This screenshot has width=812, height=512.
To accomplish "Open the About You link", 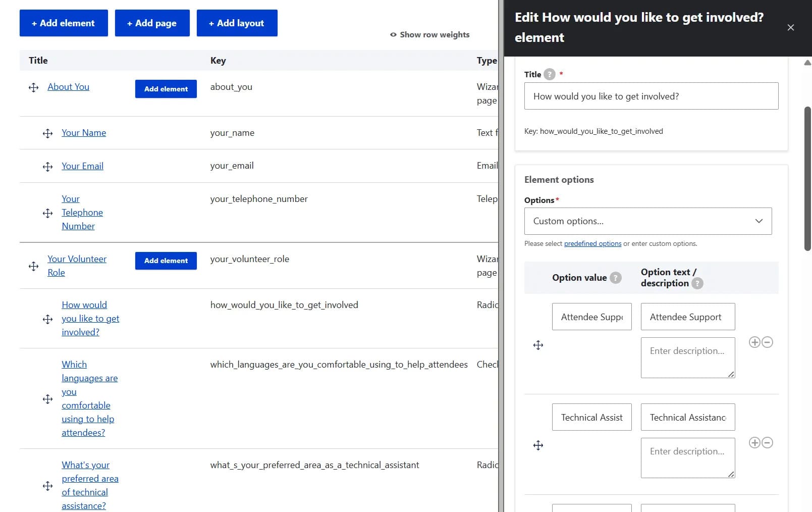I will (x=68, y=87).
